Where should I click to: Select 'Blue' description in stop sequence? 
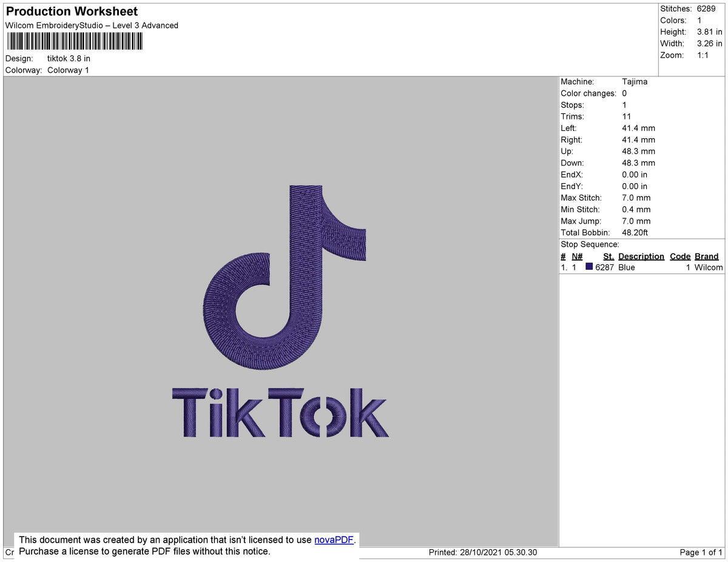(627, 267)
